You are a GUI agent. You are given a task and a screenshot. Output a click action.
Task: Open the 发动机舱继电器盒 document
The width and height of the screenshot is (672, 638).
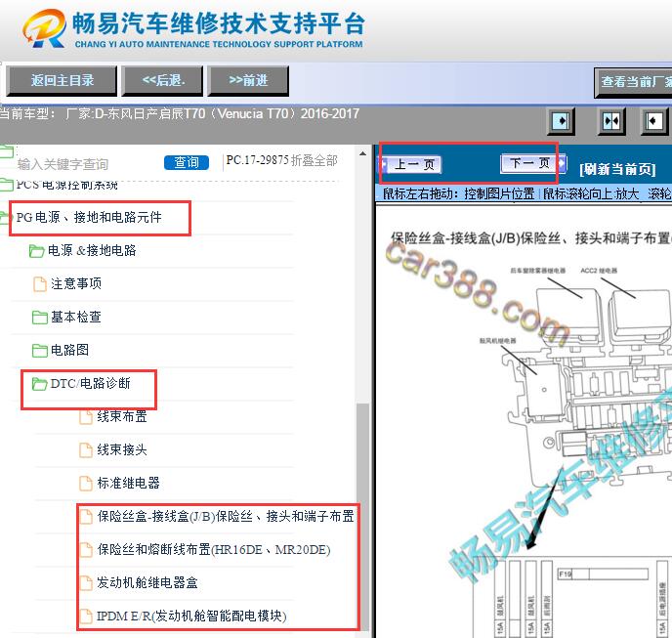[x=147, y=582]
